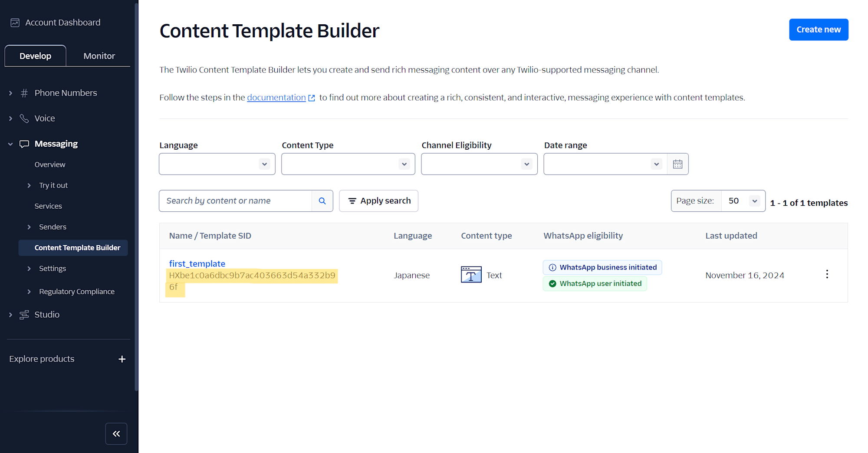
Task: Click Account Dashboard label
Action: pyautogui.click(x=63, y=23)
